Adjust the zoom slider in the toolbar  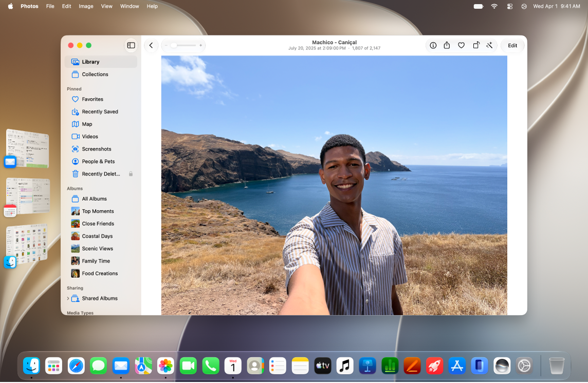(183, 45)
